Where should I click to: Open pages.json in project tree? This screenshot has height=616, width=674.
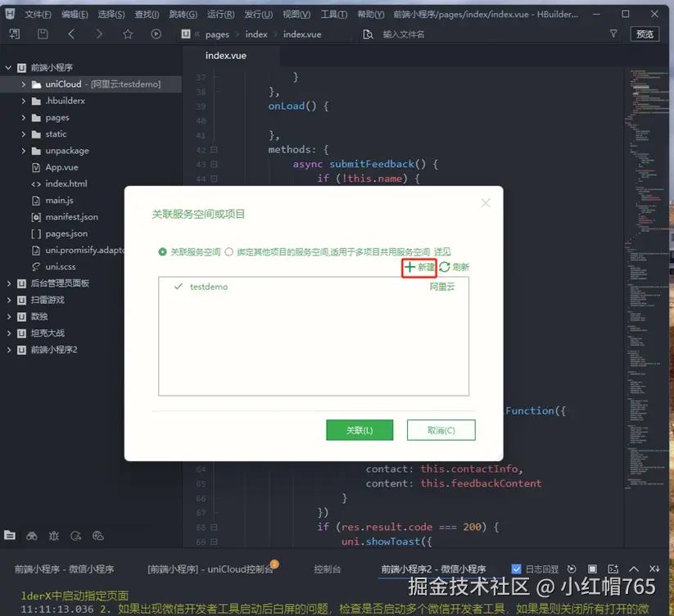pyautogui.click(x=66, y=233)
